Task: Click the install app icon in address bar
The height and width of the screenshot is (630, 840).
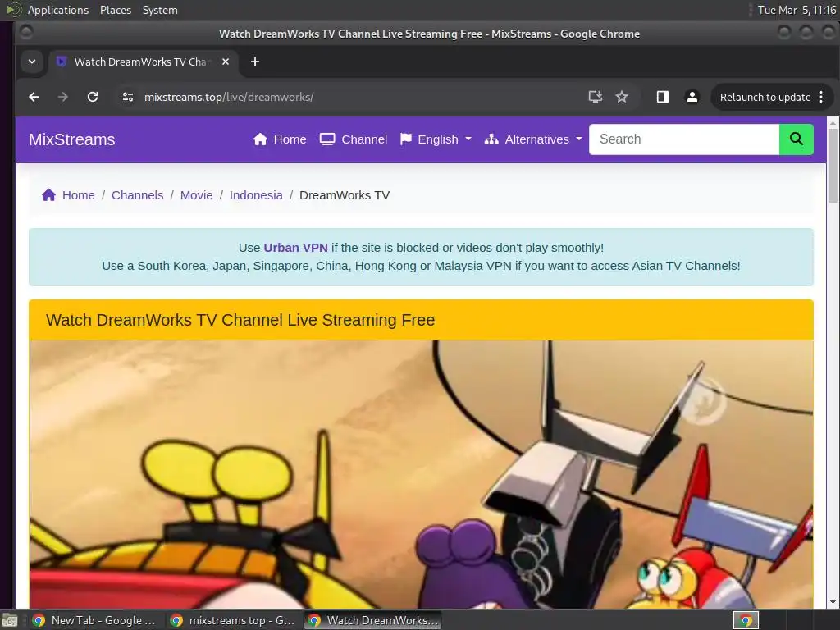Action: [x=596, y=97]
